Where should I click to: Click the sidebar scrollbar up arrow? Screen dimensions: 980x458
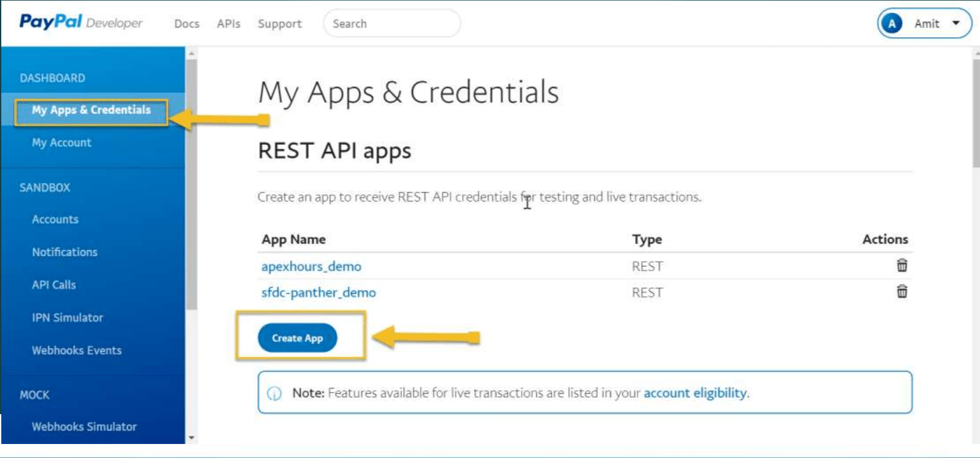pyautogui.click(x=191, y=54)
